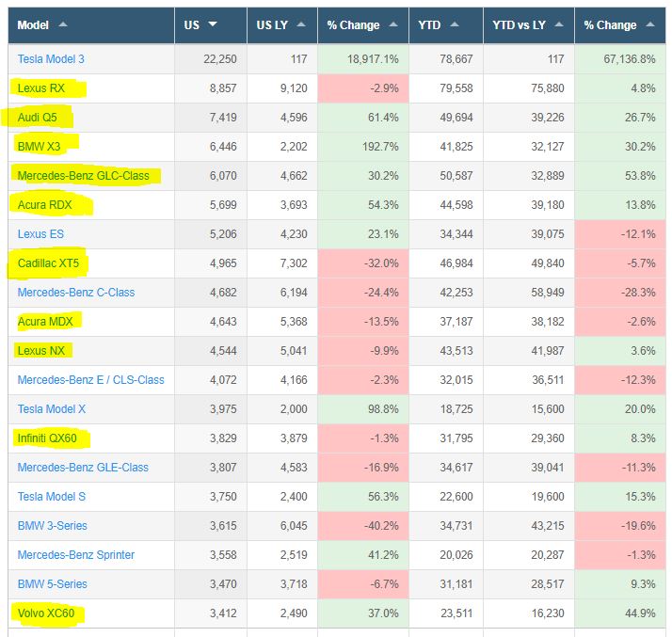Open the BMW 3-Series link
This screenshot has width=672, height=637.
tap(53, 525)
